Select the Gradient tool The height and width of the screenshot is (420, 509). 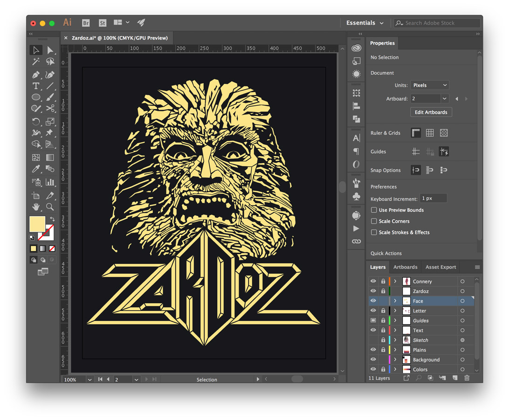point(50,157)
